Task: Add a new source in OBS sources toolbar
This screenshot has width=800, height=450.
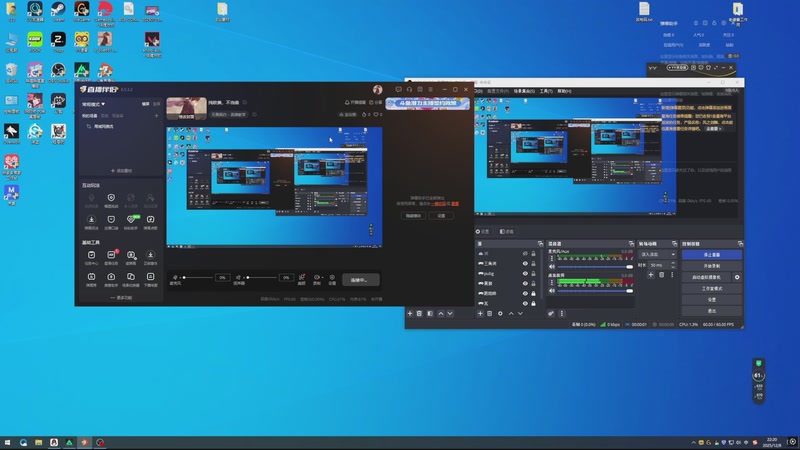Action: [x=480, y=314]
